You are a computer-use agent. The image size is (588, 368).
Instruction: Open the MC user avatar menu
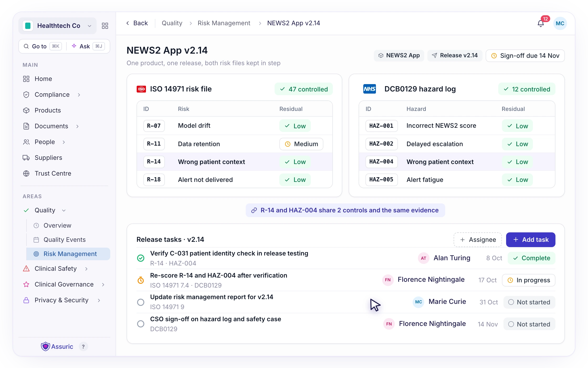[x=560, y=23]
